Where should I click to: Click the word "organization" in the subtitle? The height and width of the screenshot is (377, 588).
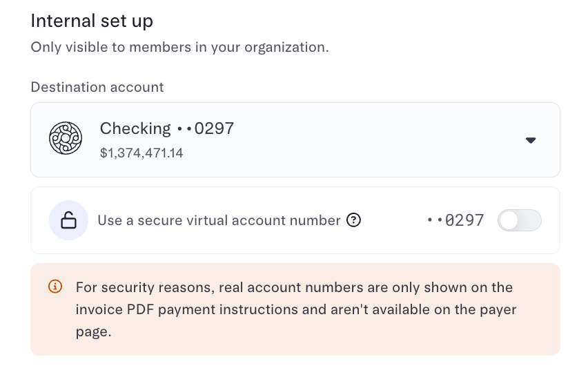[x=285, y=48]
